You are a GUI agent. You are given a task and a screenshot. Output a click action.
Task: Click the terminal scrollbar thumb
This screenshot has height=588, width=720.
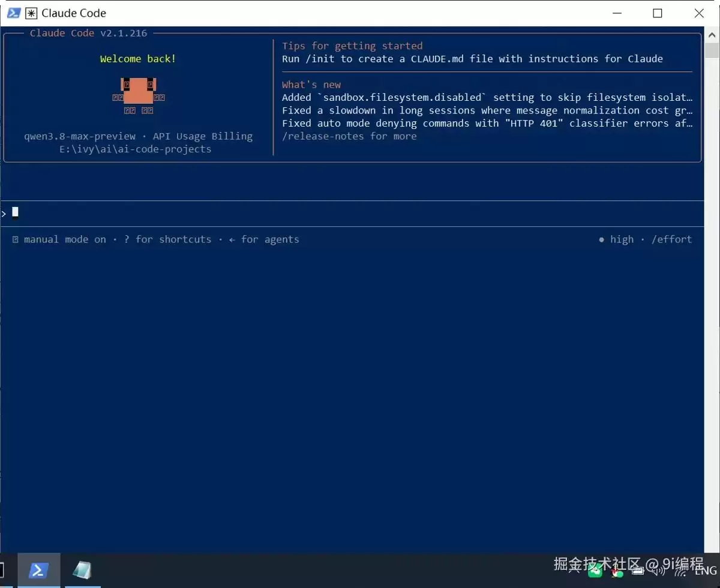point(712,50)
